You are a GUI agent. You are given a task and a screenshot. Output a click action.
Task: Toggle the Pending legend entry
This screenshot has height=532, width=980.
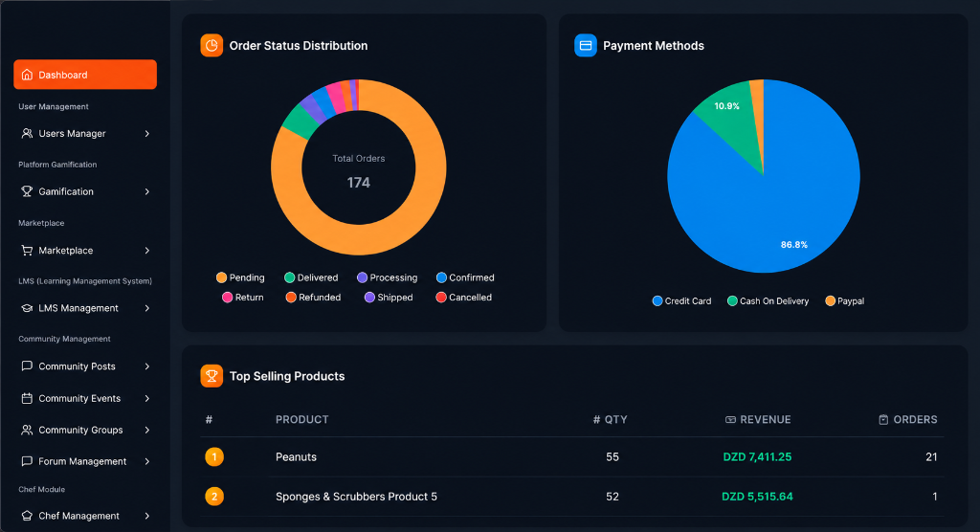click(x=240, y=277)
